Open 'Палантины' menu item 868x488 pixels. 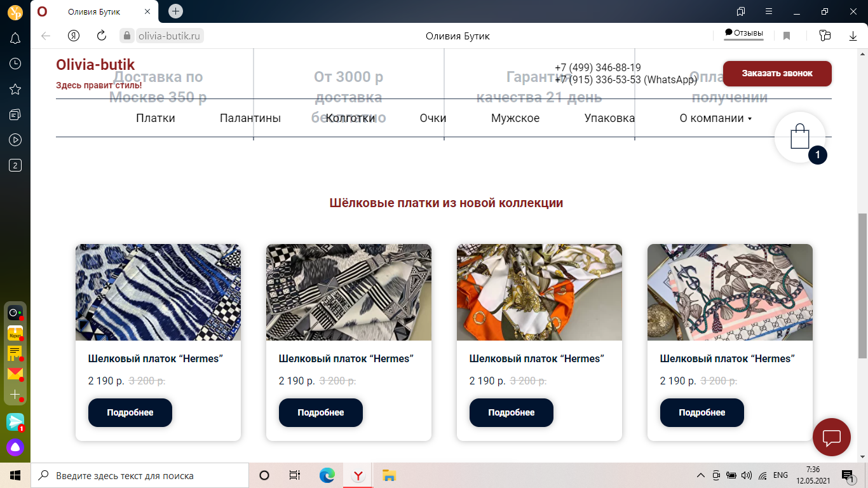(250, 118)
